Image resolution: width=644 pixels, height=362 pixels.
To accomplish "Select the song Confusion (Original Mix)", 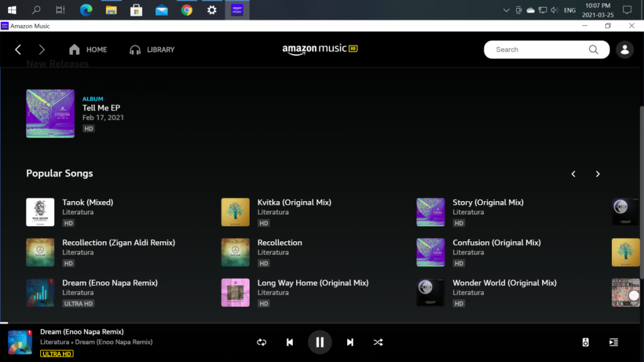I will tap(497, 243).
